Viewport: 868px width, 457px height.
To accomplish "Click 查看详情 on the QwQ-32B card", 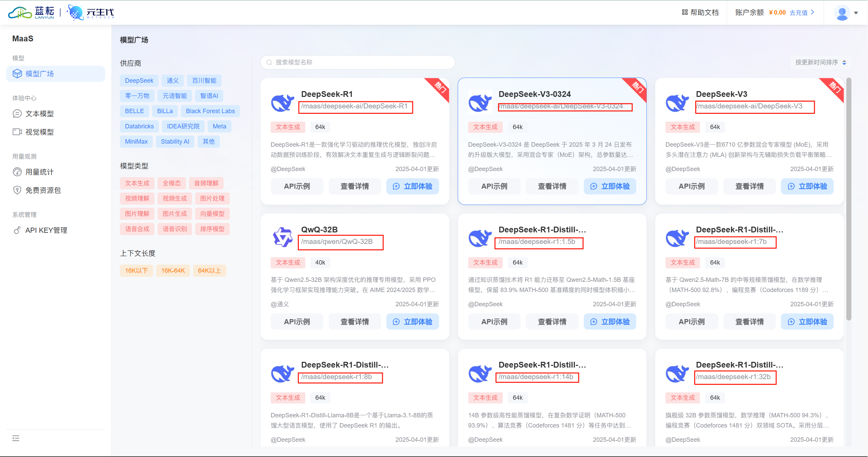I will (x=354, y=322).
